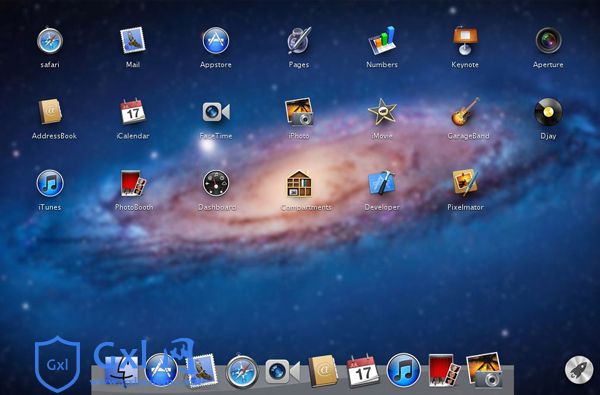Launch the Djay vinyl icon
The height and width of the screenshot is (395, 600).
[x=548, y=112]
